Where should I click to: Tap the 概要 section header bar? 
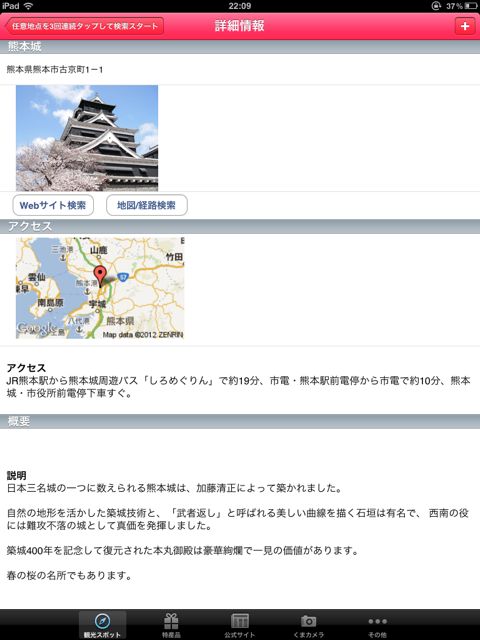(240, 421)
